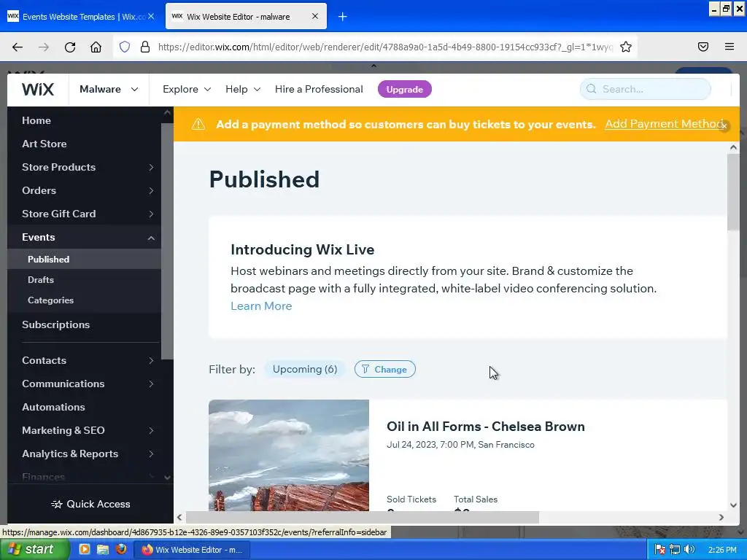Expand the Contacts sidebar section
The width and height of the screenshot is (747, 560).
pos(151,360)
